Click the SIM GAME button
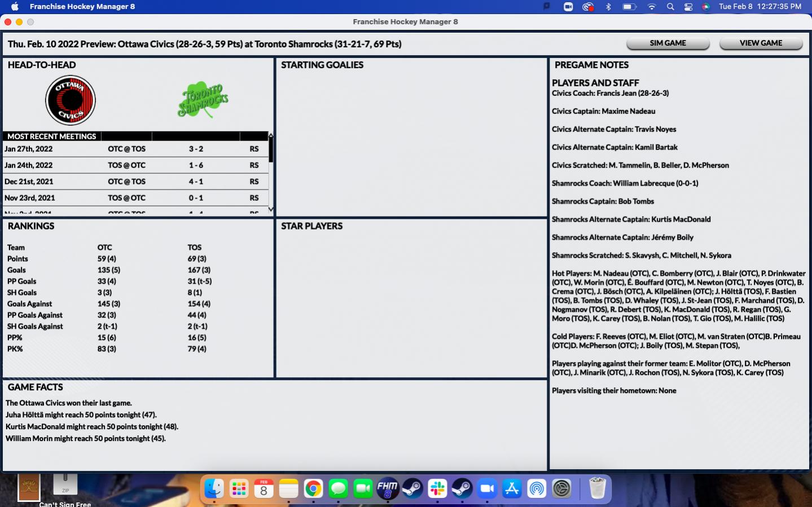 click(x=668, y=43)
